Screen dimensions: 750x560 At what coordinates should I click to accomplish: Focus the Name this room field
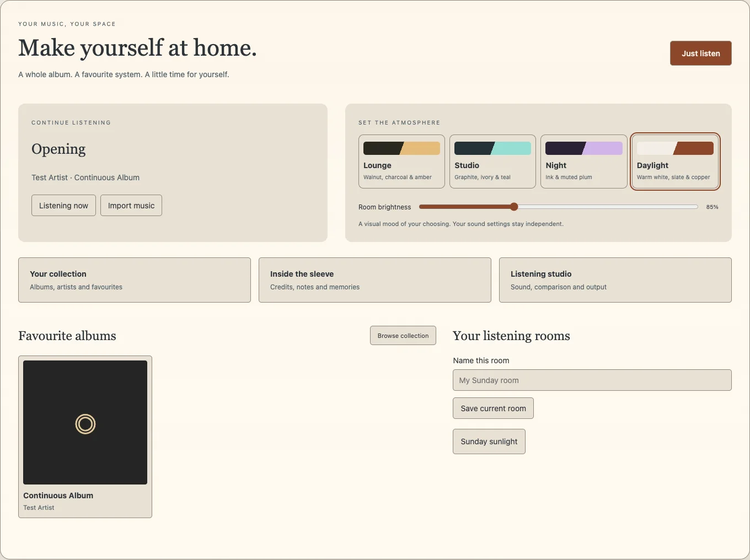click(592, 380)
